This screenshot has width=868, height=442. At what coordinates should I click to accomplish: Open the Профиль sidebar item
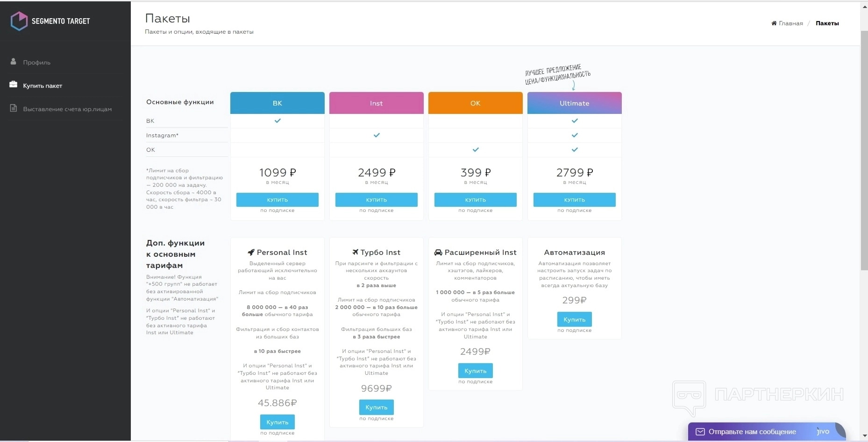(36, 63)
